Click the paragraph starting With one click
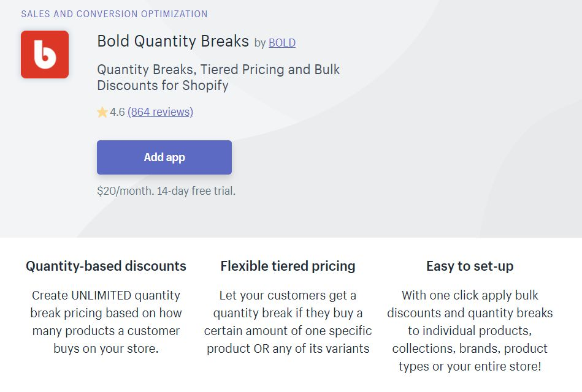Screen dimensions: 582x392 click(470, 331)
